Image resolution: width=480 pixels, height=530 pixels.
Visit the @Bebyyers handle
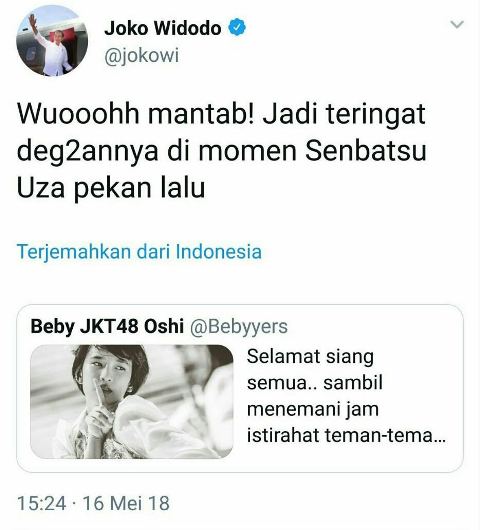pos(239,327)
